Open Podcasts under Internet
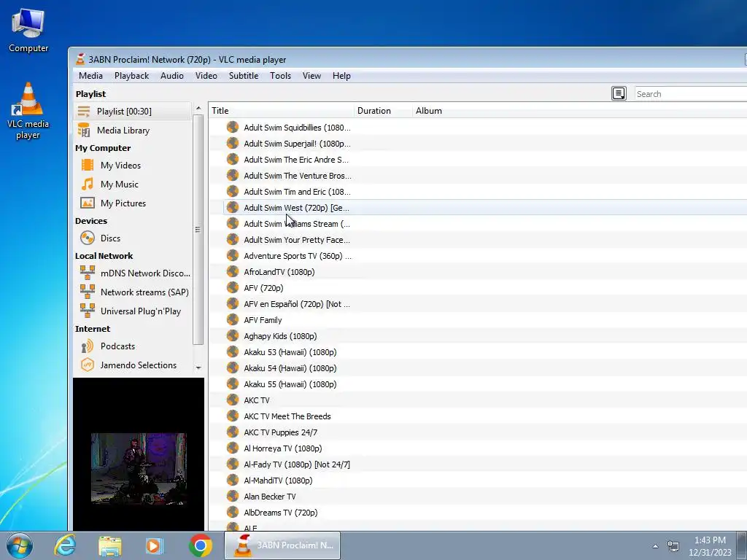 point(117,346)
